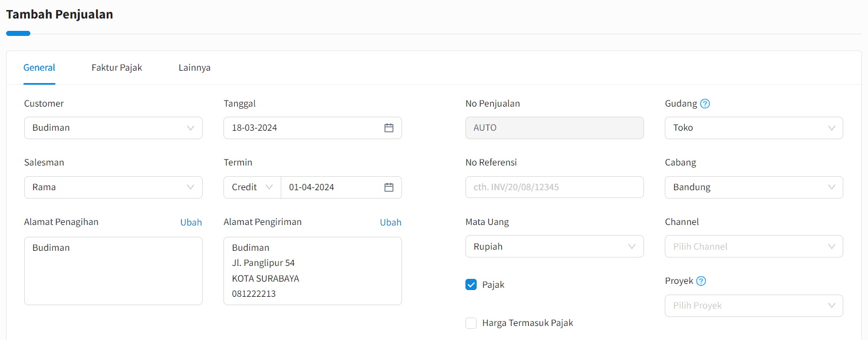Expand the Salesman dropdown showing Rama

[113, 187]
